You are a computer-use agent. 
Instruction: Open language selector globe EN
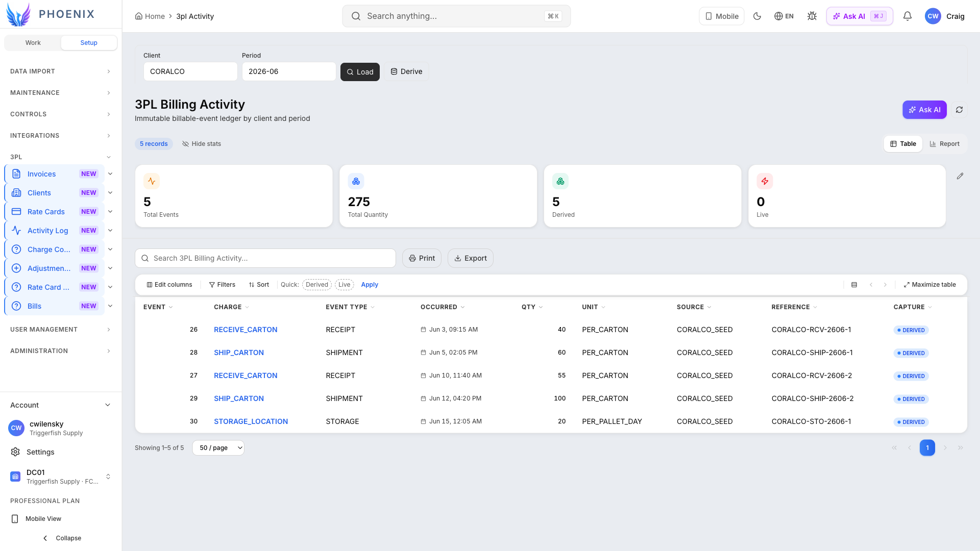[x=784, y=16]
